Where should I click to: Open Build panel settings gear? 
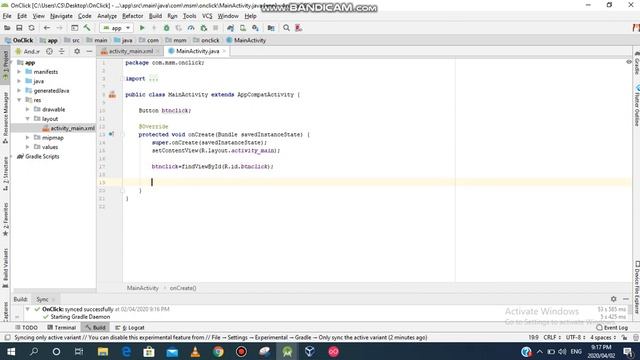click(x=613, y=299)
